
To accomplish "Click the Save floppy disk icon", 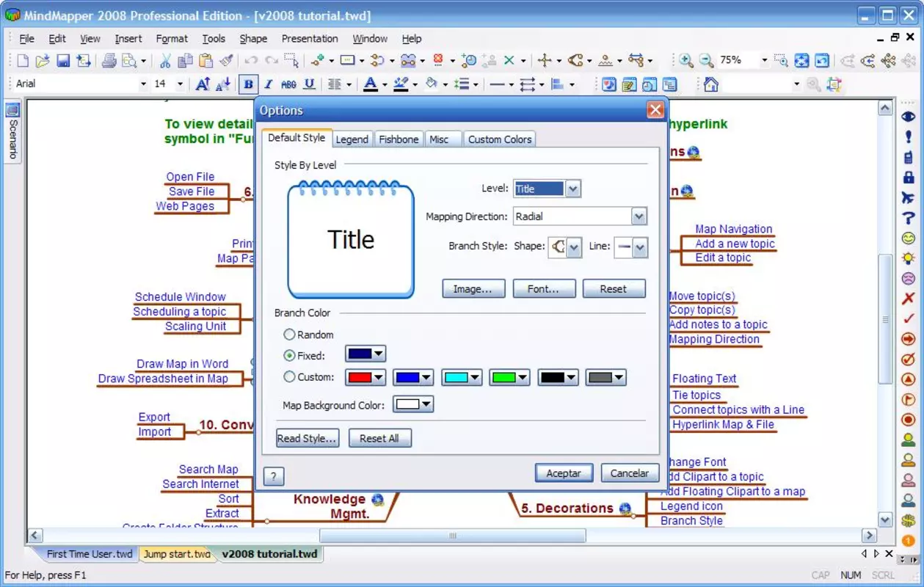I will pos(63,61).
